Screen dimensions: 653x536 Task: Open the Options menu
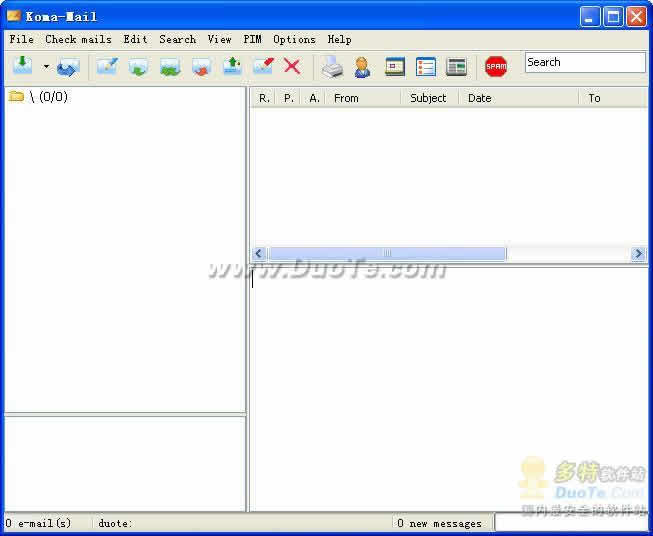(294, 39)
